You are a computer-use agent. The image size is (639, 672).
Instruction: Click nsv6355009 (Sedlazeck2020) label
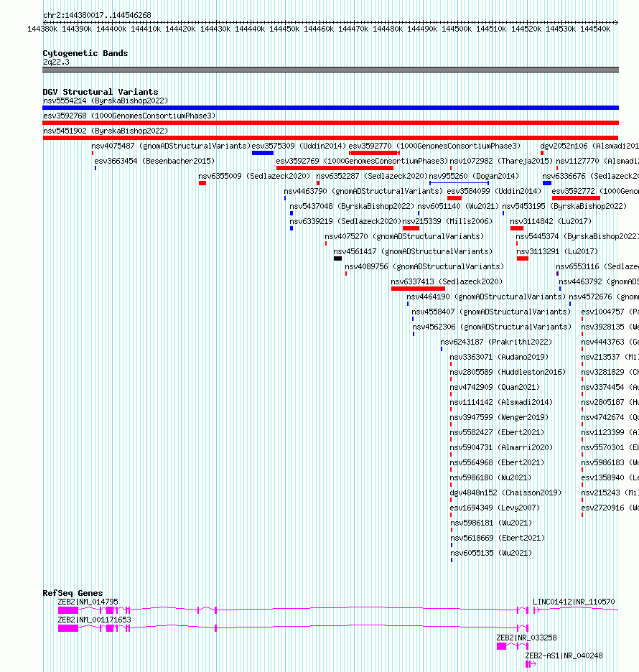(x=253, y=176)
